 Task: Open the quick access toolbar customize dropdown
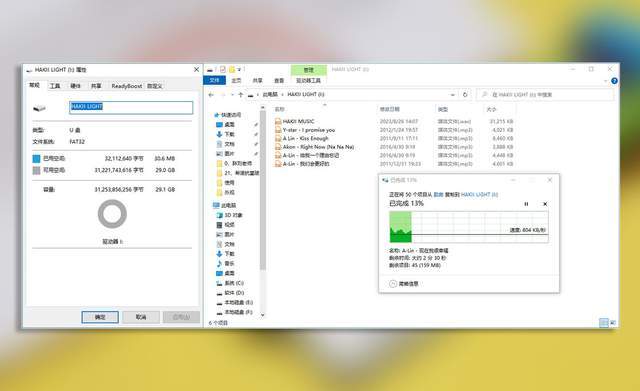click(x=240, y=69)
